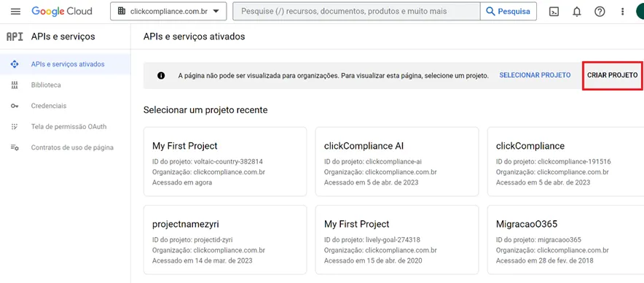
Task: Click the Google Cloud logo
Action: [62, 12]
